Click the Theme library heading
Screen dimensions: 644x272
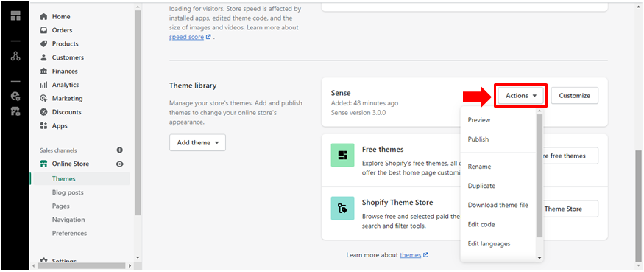click(x=193, y=86)
